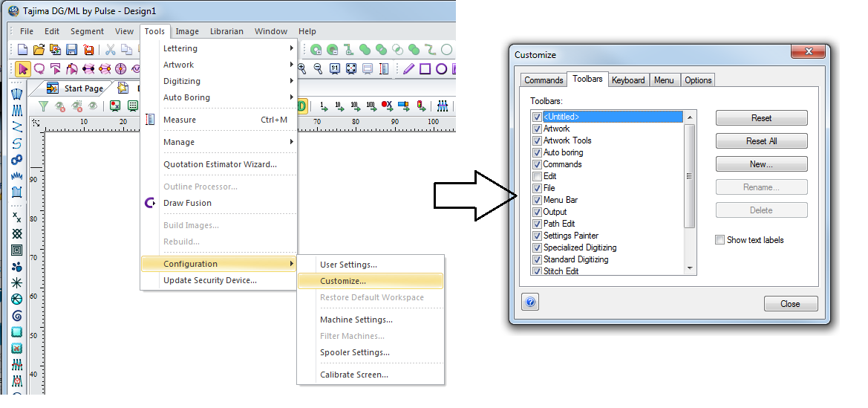Screen dimensions: 868x408
Task: Click the New... toolbar button
Action: point(762,164)
